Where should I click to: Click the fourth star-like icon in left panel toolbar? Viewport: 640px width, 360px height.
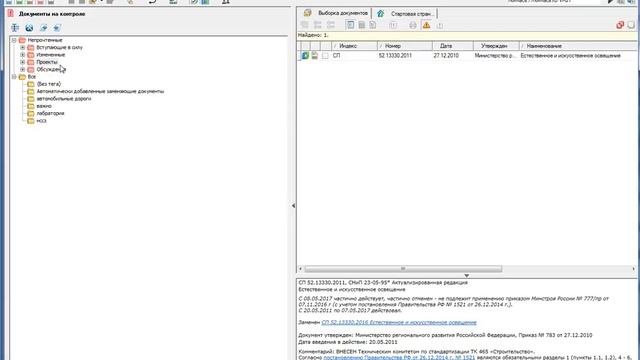(57, 28)
